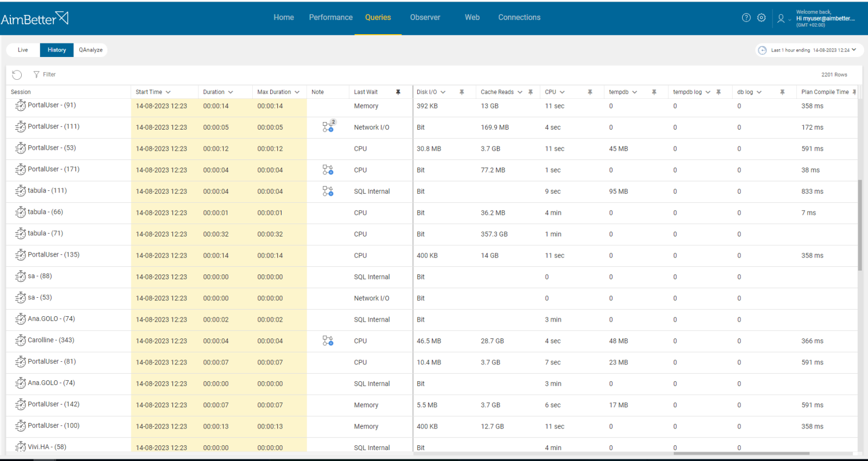Expand the Last 1 hour time range dropdown
The height and width of the screenshot is (461, 868).
point(854,50)
